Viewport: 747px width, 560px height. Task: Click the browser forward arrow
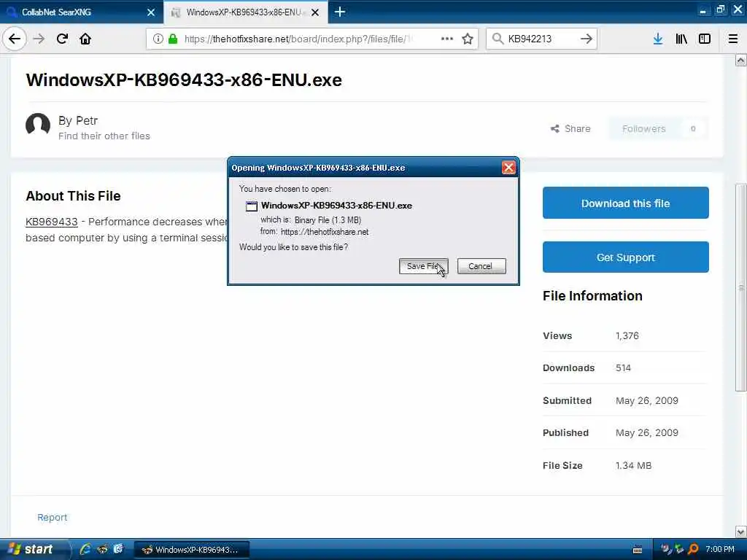[x=39, y=39]
